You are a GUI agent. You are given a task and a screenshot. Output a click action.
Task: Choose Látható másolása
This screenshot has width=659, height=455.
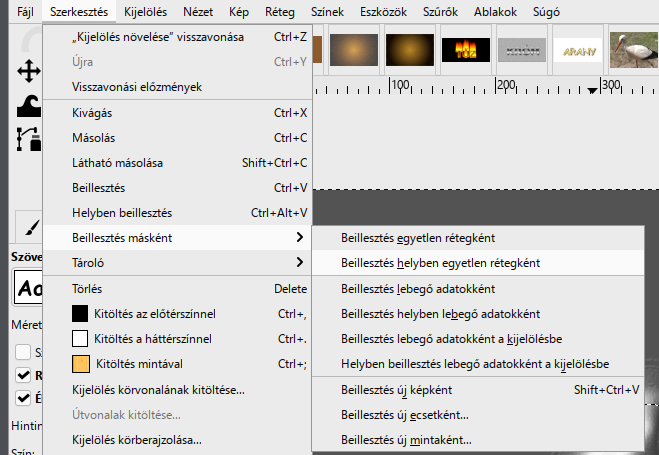177,163
